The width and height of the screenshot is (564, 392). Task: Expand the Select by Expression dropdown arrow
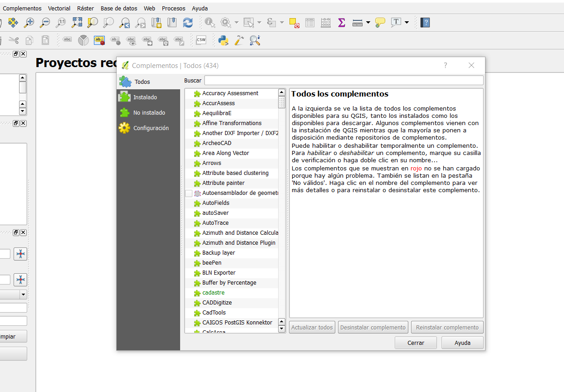point(282,22)
